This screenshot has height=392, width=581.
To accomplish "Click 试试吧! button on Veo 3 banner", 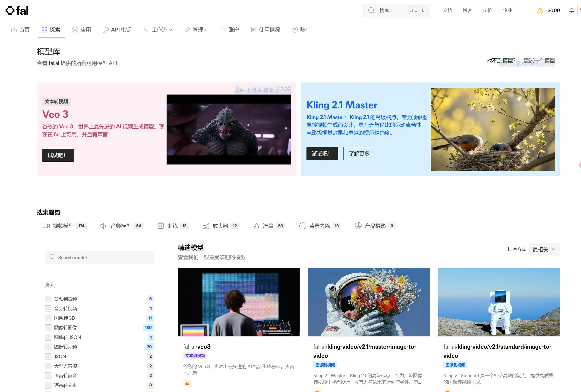I will click(x=58, y=155).
